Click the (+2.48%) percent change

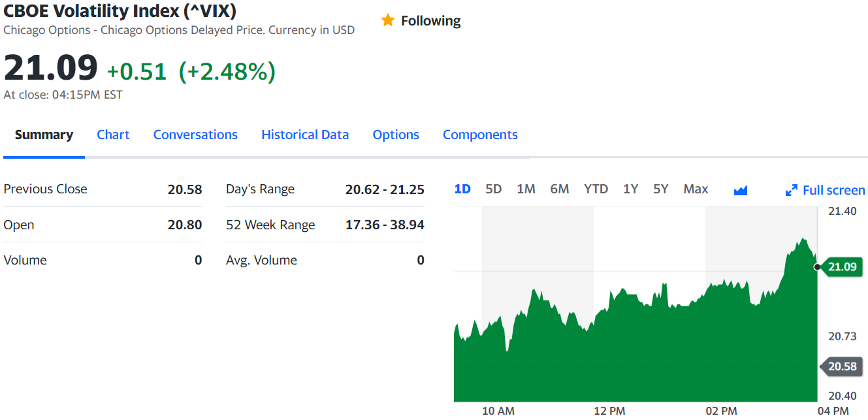coord(227,71)
